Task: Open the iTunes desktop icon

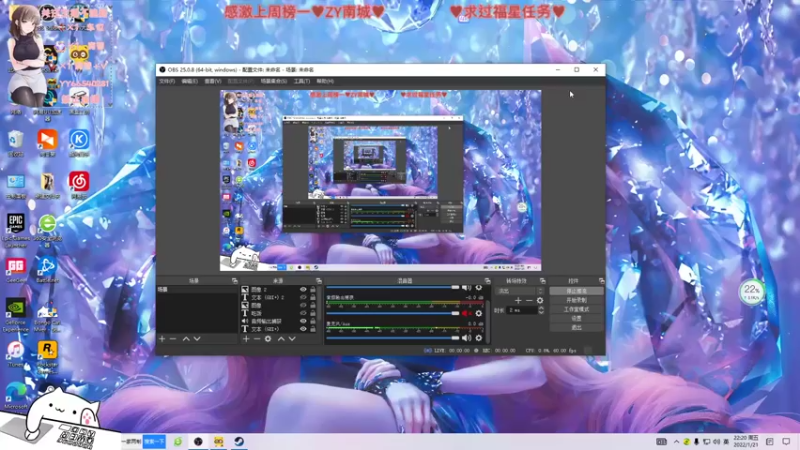Action: coord(16,354)
